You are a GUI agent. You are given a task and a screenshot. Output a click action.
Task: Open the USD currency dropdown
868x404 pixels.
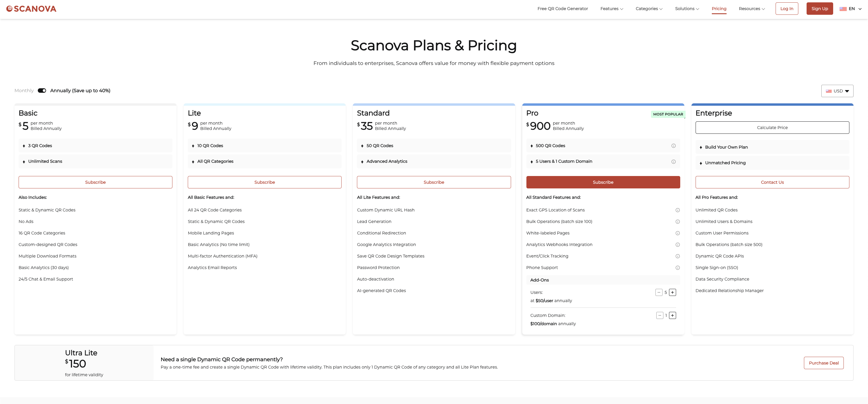coord(837,91)
